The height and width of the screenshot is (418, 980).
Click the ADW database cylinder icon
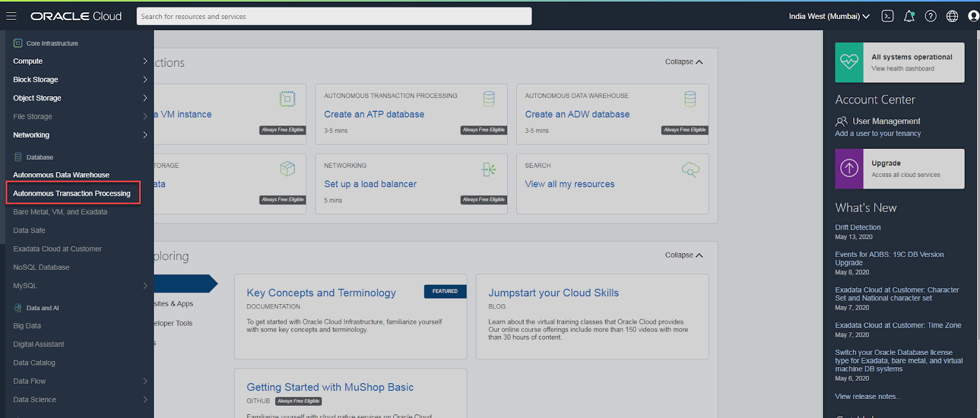click(690, 99)
